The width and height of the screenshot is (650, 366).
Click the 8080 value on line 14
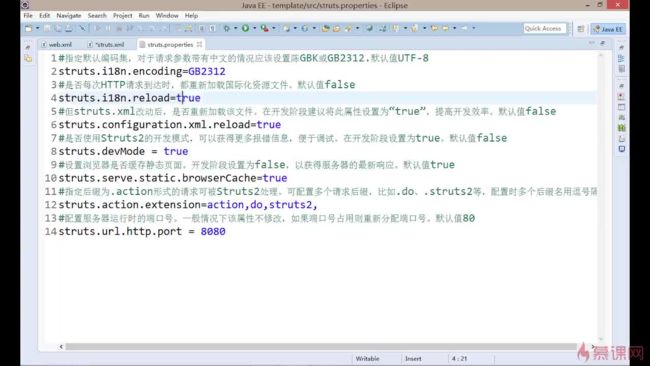coord(213,231)
